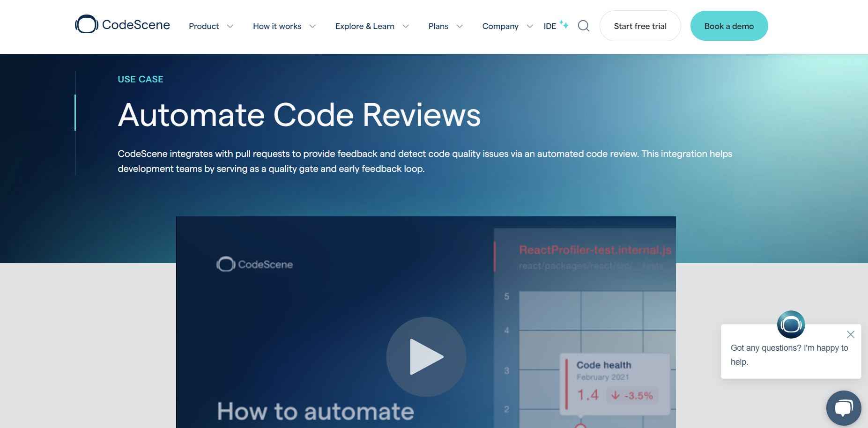Close the 'Got any questions' chat popup
The image size is (868, 428).
click(851, 334)
